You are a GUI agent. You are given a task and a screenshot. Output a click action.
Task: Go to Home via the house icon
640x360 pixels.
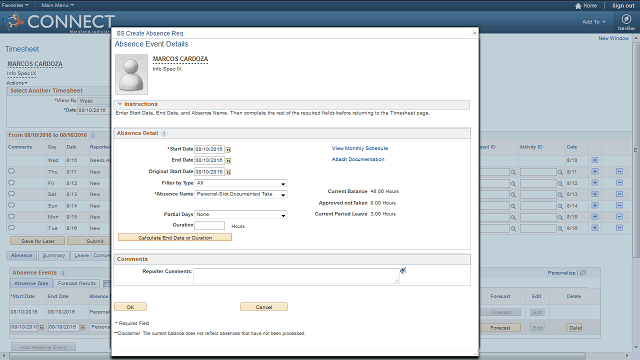click(578, 6)
